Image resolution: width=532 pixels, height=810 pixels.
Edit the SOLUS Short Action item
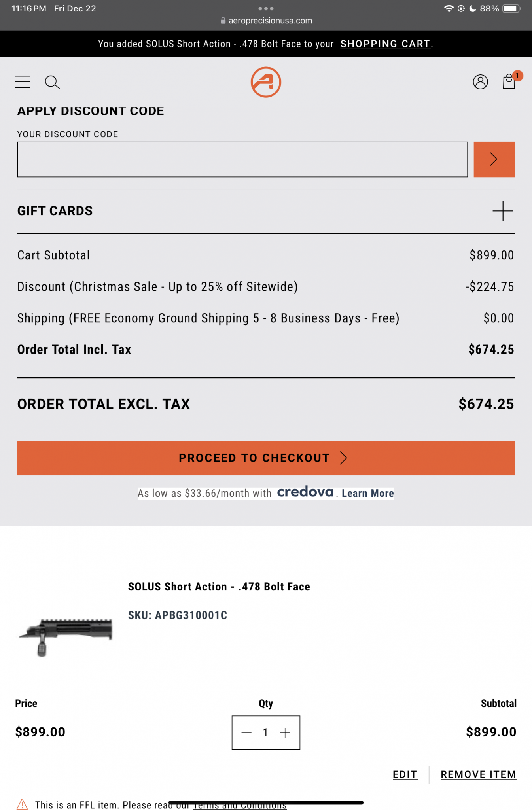[405, 774]
